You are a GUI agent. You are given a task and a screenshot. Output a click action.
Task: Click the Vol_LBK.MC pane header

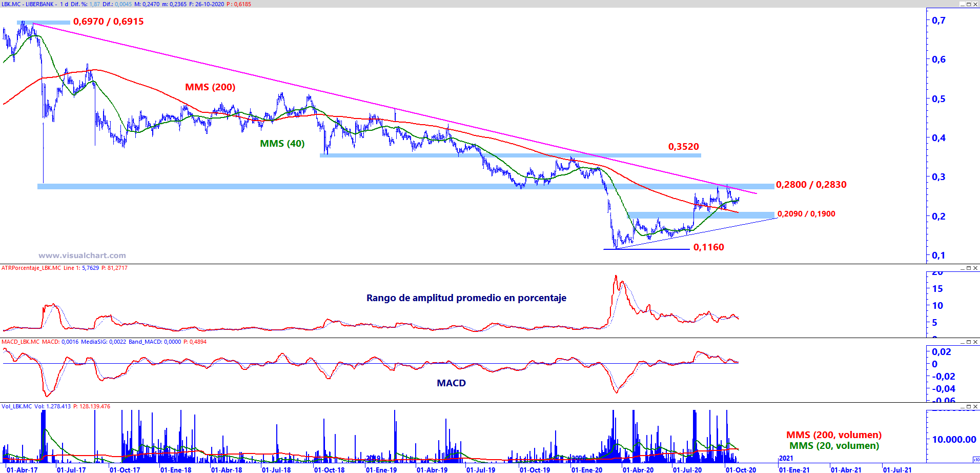(16, 406)
